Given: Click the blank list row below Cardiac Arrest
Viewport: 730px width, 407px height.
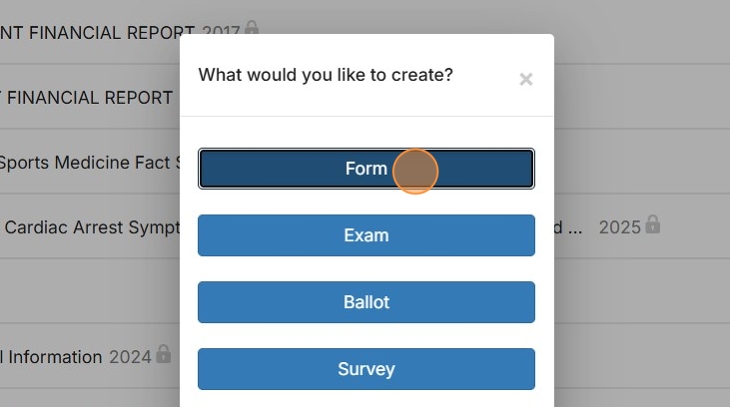Looking at the screenshot, I should pyautogui.click(x=90, y=291).
